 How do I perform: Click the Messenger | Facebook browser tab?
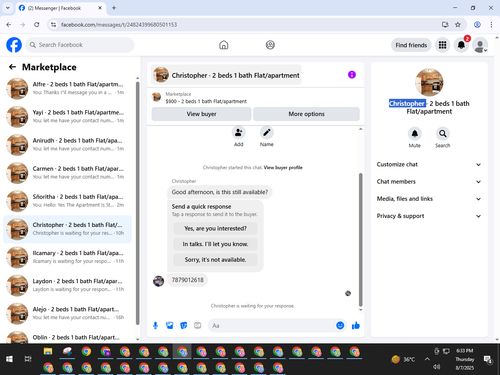[60, 8]
